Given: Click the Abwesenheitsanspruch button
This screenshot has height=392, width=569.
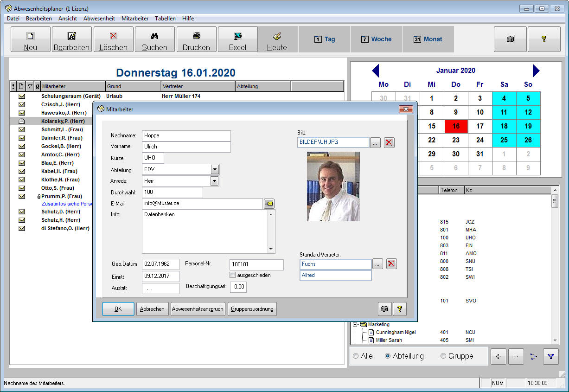Looking at the screenshot, I should click(198, 309).
